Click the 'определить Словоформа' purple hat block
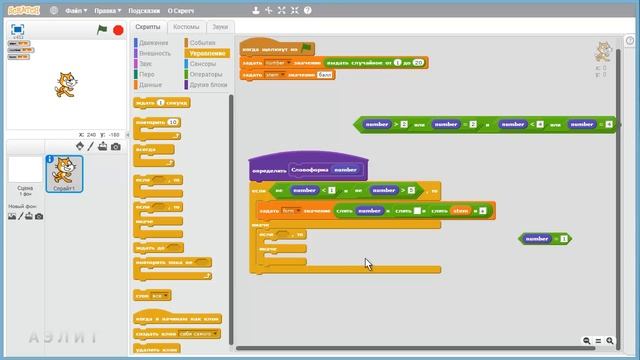The height and width of the screenshot is (360, 640). point(308,167)
